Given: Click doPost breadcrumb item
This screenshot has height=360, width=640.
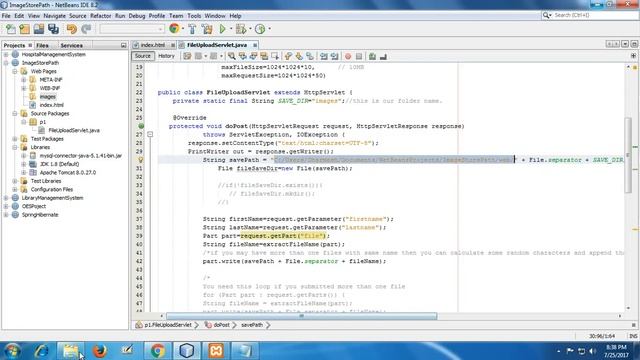Looking at the screenshot, I should [221, 325].
